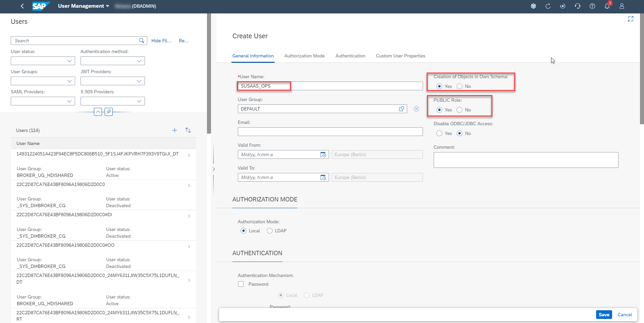
Task: Click the SAP logo
Action: pyautogui.click(x=41, y=6)
